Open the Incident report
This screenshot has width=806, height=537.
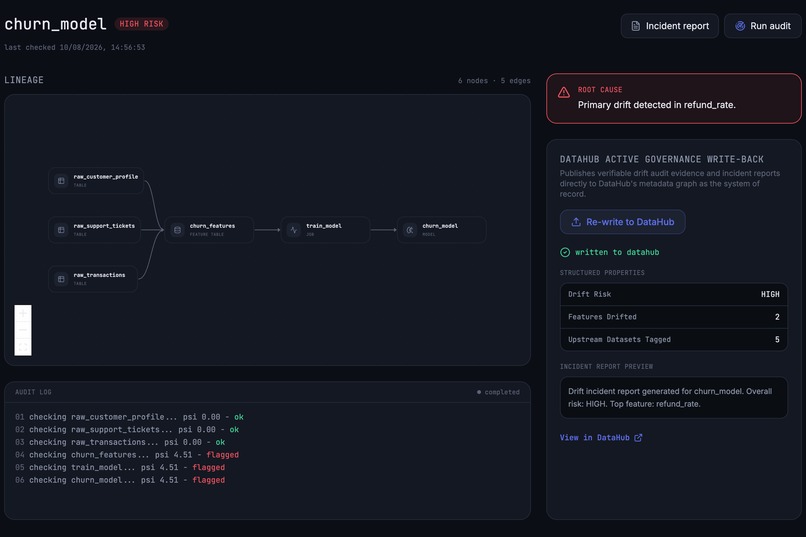coord(669,26)
